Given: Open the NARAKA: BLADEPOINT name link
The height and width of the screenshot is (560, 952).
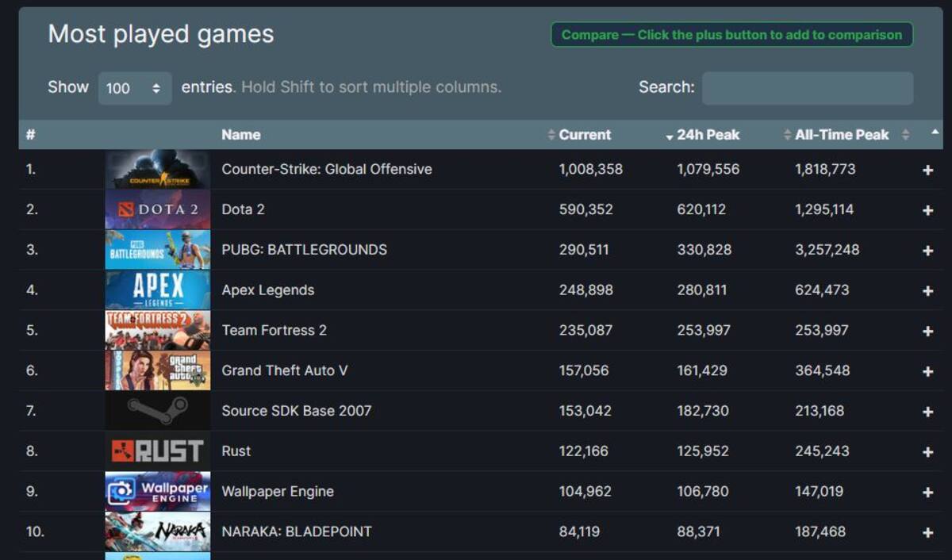Looking at the screenshot, I should click(x=297, y=531).
